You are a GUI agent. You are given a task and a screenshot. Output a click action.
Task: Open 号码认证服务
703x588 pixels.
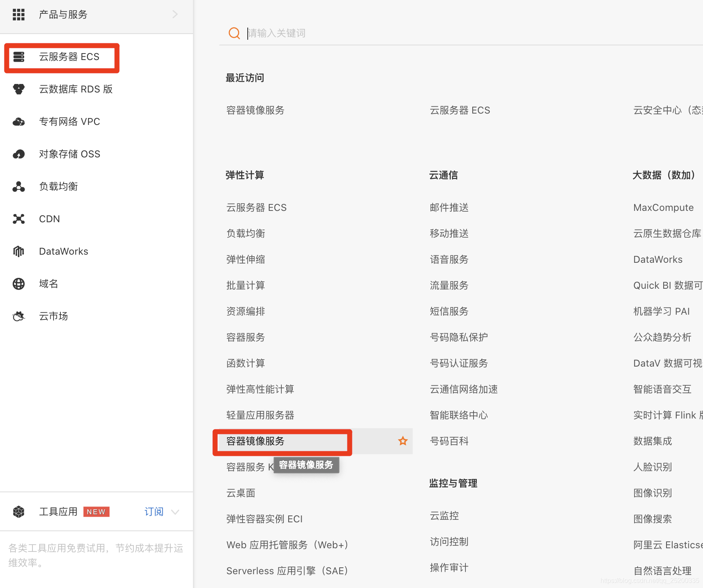pos(459,363)
